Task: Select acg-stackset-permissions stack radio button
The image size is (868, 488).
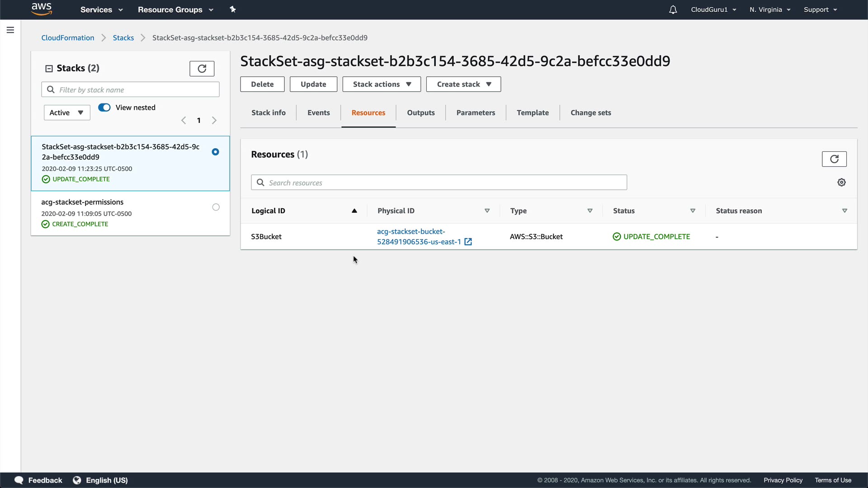Action: 216,207
